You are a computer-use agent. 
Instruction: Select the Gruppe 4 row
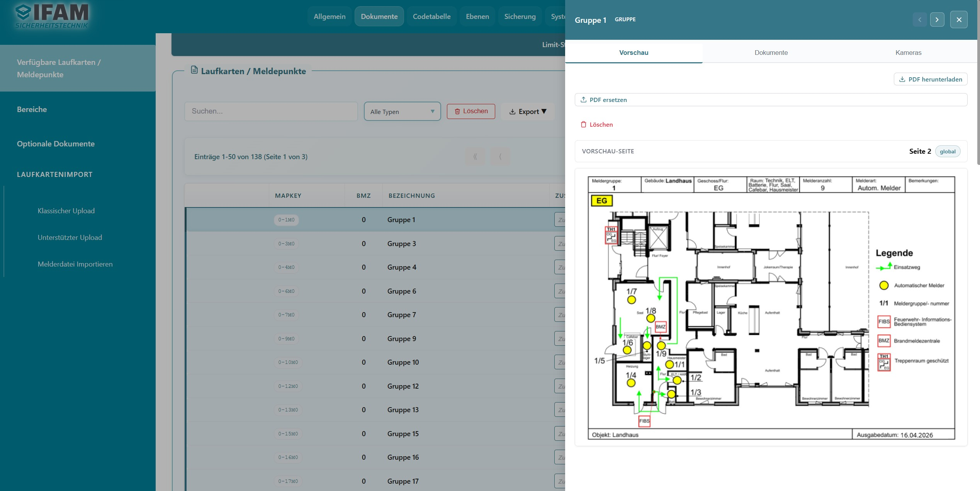[x=375, y=267]
